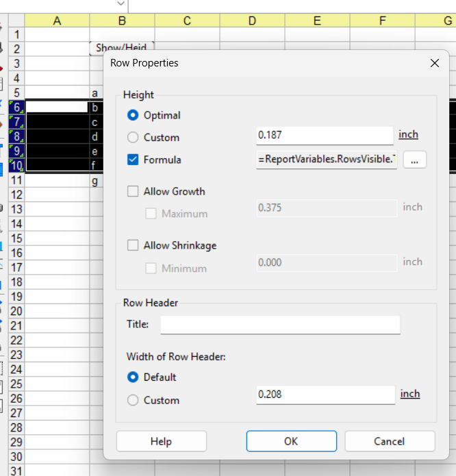Select Custom row header width radio button
456x476 pixels.
pyautogui.click(x=133, y=400)
